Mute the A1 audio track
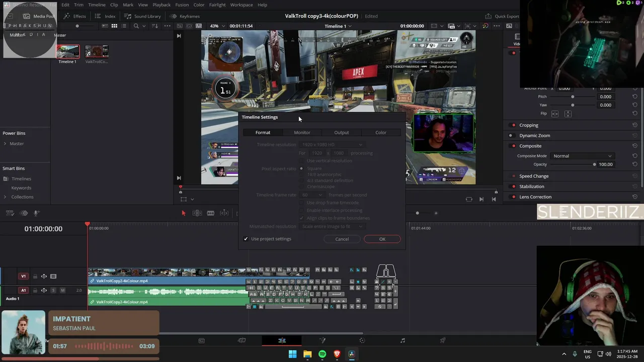This screenshot has height=362, width=644. [62, 290]
